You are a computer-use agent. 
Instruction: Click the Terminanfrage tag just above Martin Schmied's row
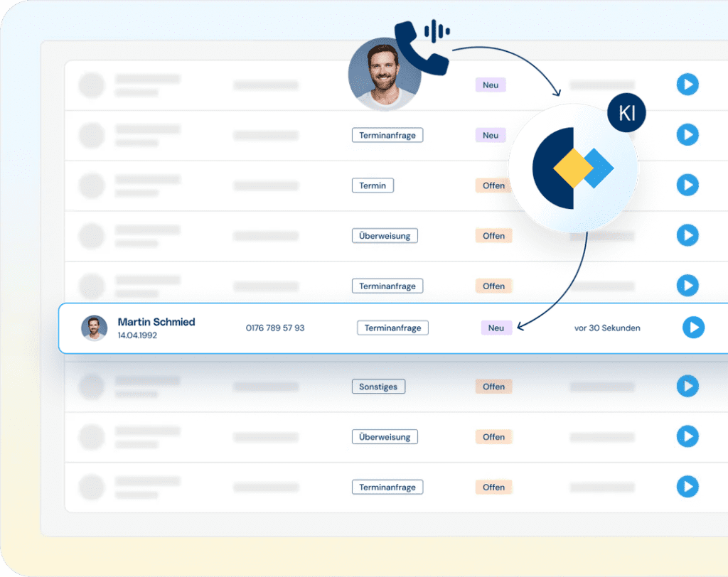coord(387,286)
